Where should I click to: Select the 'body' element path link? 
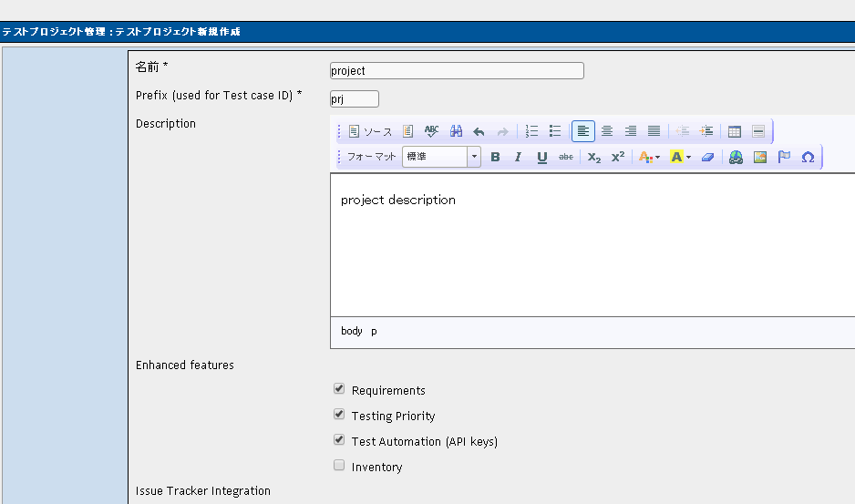tap(352, 331)
